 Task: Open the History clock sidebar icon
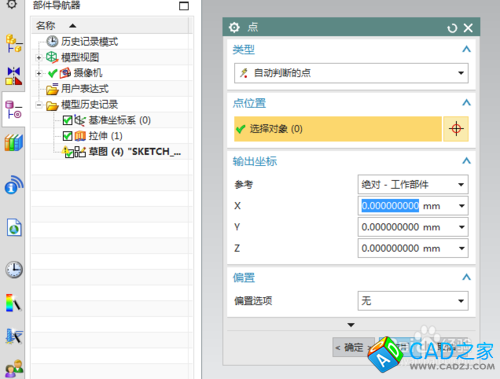14,269
